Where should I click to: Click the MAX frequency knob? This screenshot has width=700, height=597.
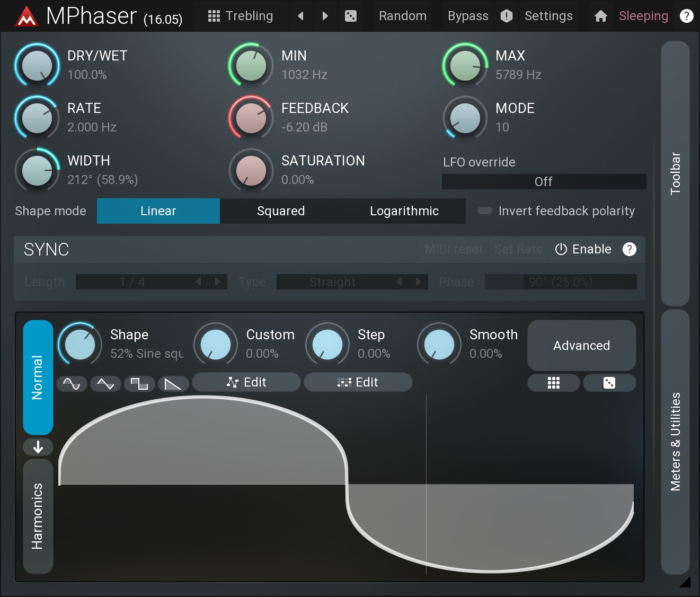(x=465, y=65)
